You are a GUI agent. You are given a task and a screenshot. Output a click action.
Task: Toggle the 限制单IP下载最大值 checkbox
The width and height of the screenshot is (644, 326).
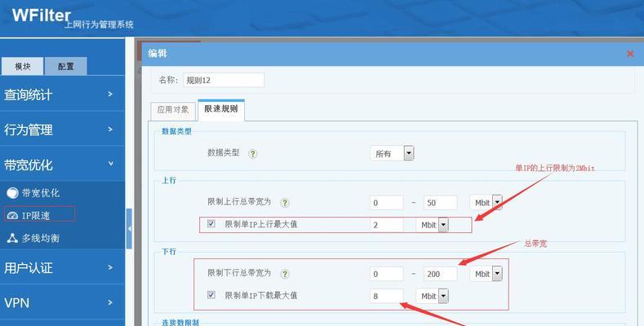click(211, 295)
